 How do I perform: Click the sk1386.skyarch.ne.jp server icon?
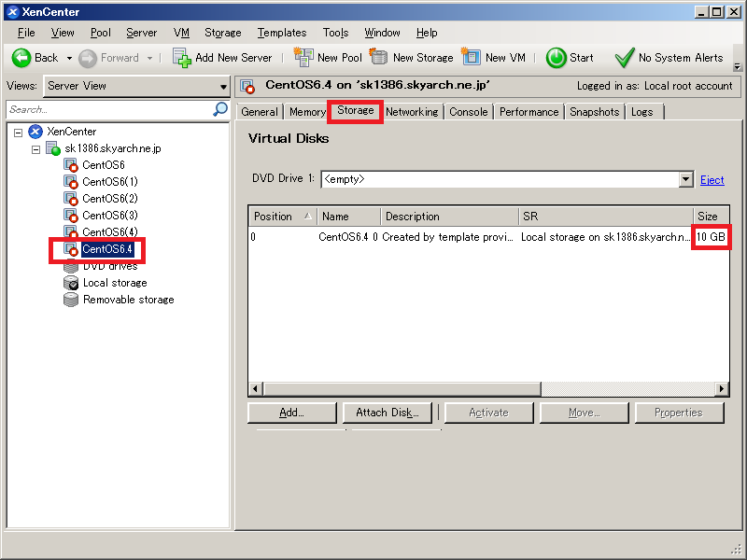(53, 148)
